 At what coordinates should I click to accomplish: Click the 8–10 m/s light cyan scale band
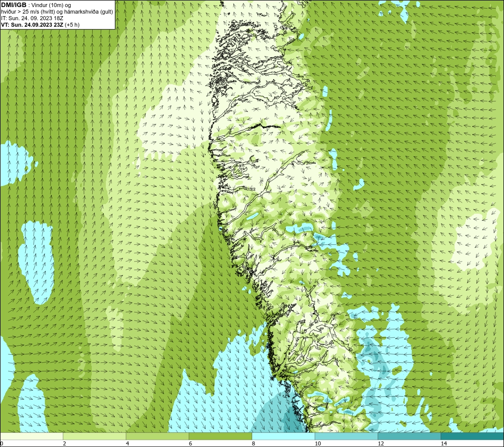click(x=283, y=436)
